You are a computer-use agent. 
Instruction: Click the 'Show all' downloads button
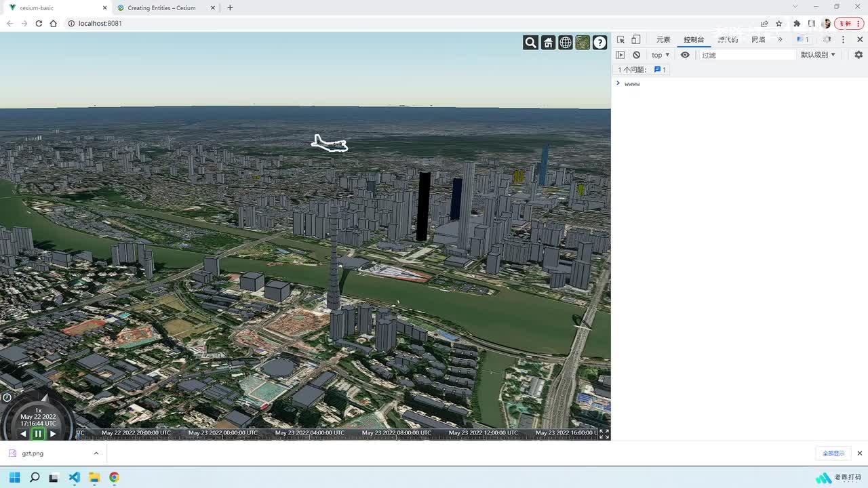pyautogui.click(x=833, y=453)
